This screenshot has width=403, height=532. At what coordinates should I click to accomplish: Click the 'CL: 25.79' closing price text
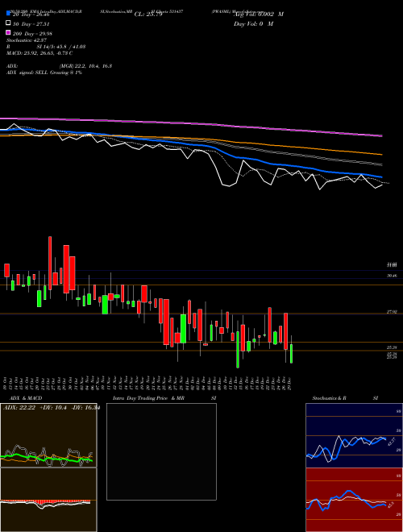[x=148, y=15]
